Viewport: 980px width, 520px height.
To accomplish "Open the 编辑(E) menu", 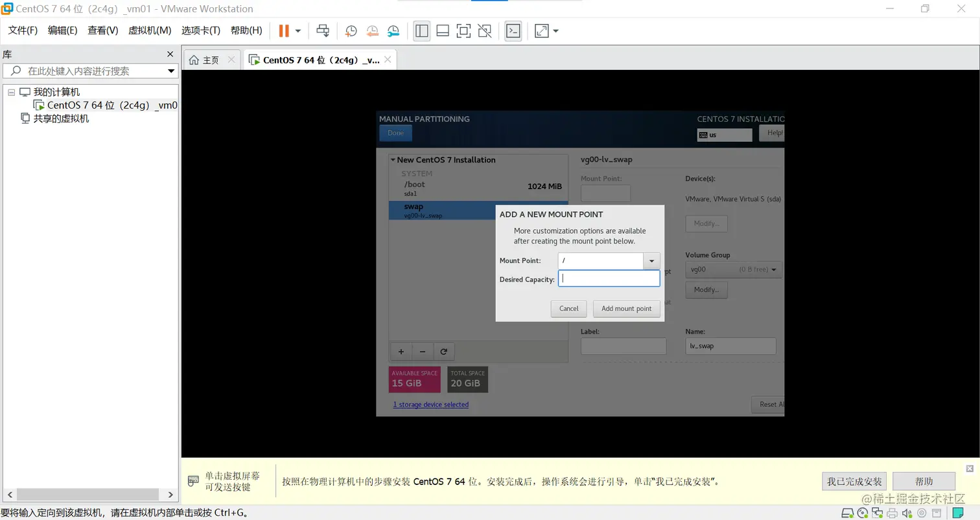I will click(x=63, y=30).
